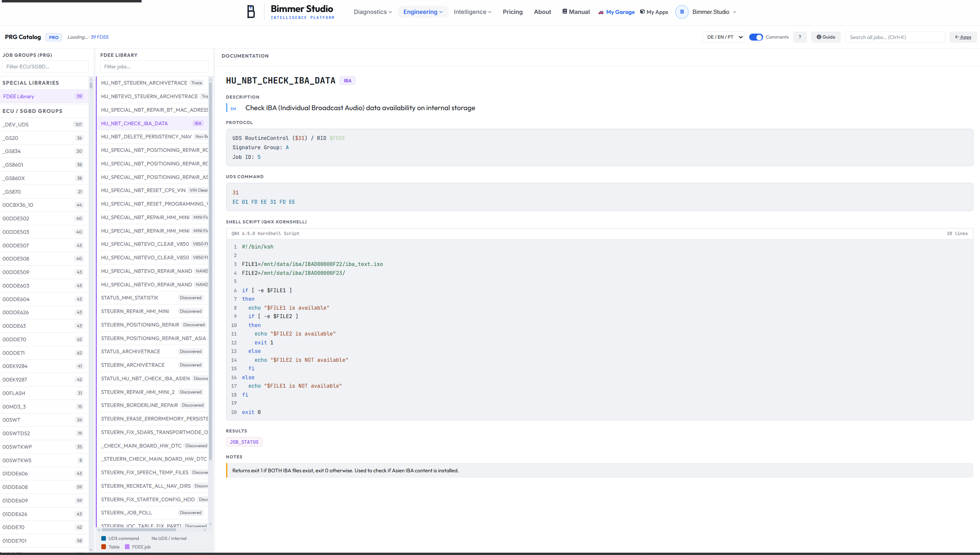
Task: Open the Bimmer.Studio account dropdown
Action: (714, 12)
